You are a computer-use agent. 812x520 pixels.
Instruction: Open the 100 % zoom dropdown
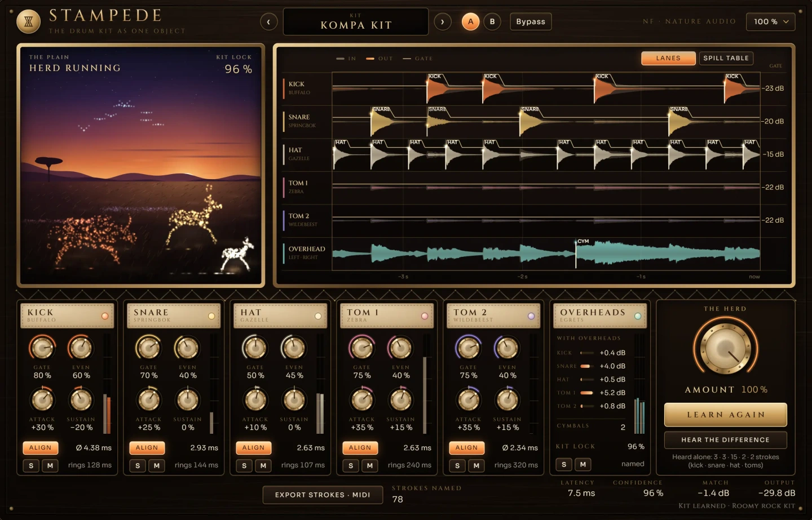point(770,21)
